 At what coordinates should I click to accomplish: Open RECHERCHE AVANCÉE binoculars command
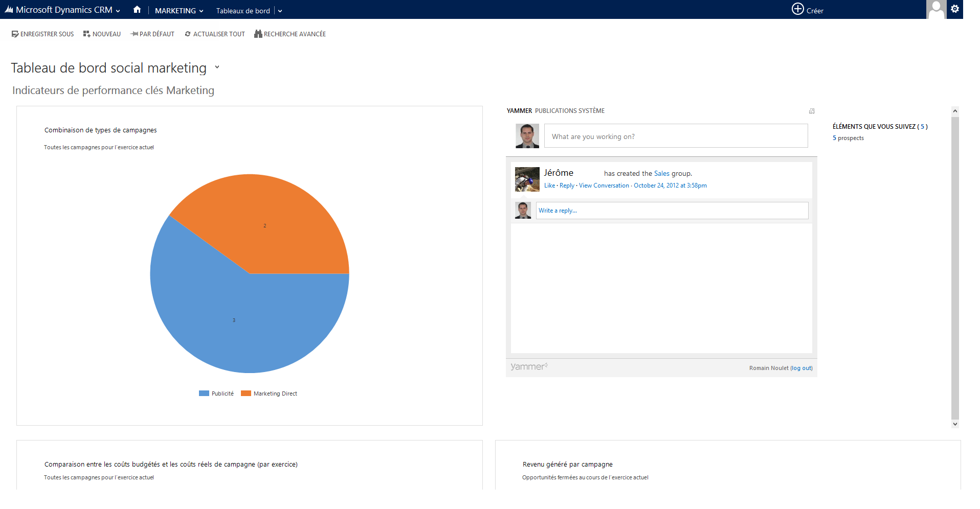290,34
